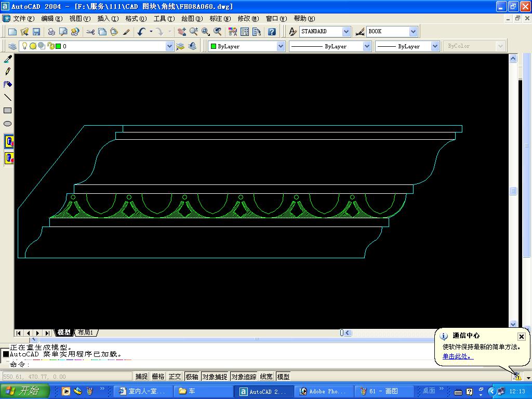Select the Match Properties brush icon

point(126,32)
